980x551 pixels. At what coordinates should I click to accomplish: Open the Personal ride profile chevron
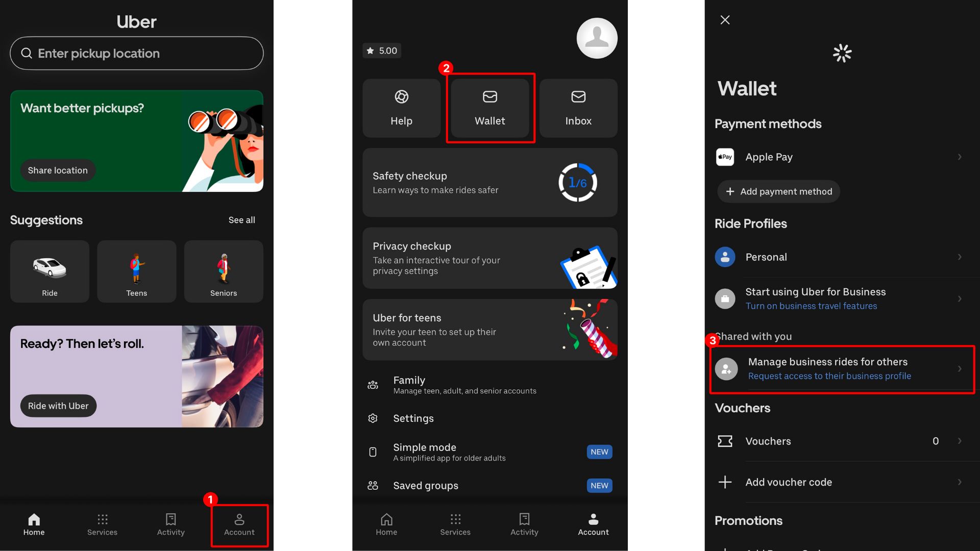959,257
